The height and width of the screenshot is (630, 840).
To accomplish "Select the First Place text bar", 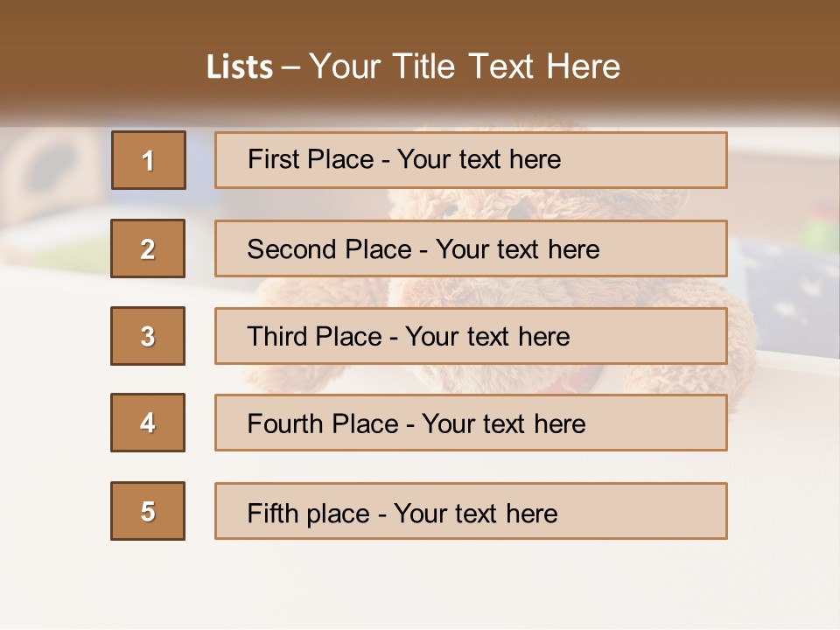I will point(471,160).
